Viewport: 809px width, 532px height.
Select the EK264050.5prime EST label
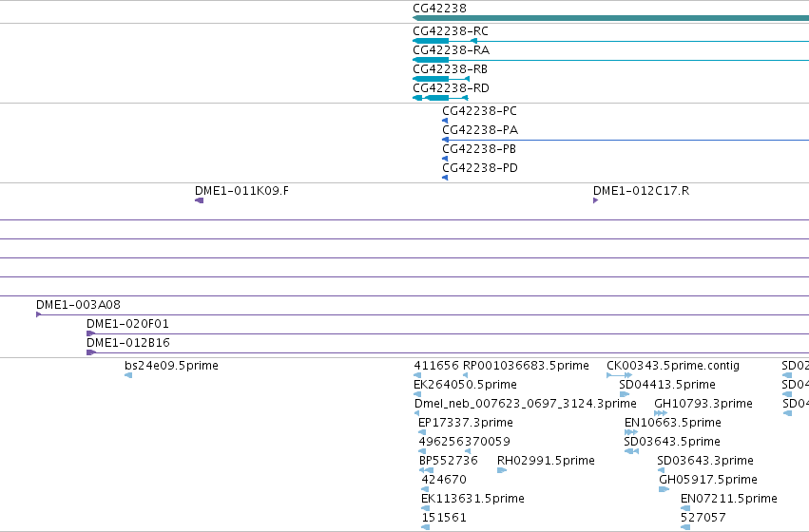[466, 385]
